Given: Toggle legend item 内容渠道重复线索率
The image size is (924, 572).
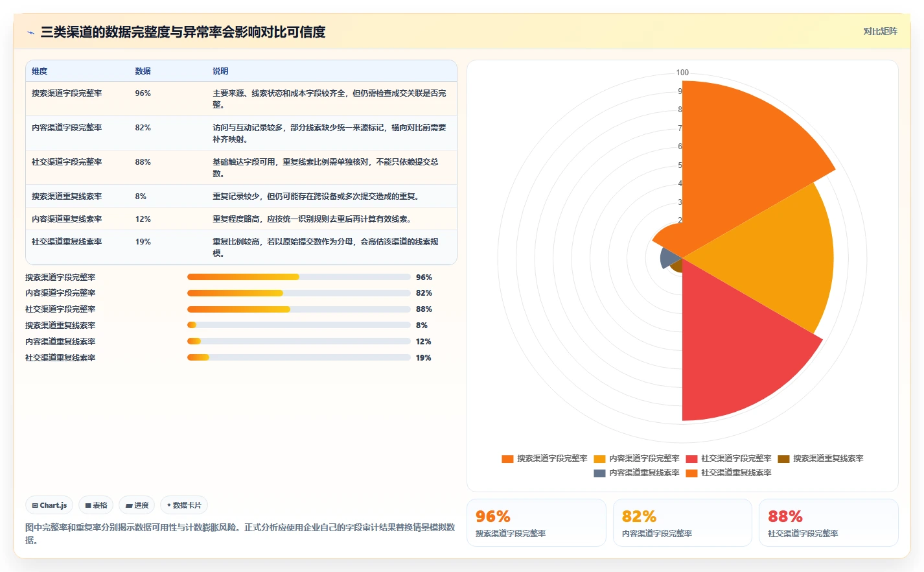Looking at the screenshot, I should pos(636,473).
